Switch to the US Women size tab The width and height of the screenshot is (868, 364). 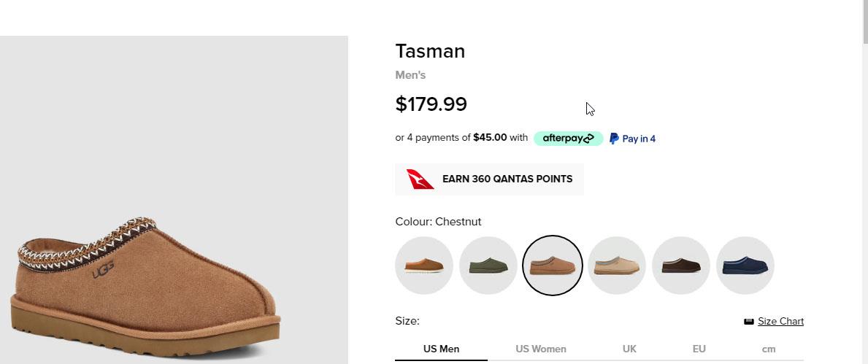tap(541, 349)
